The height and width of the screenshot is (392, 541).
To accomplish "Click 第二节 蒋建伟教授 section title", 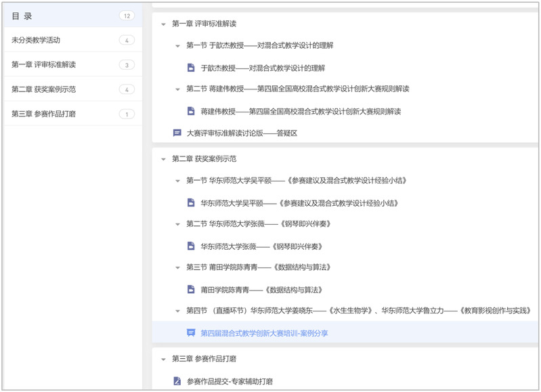I will tap(298, 89).
